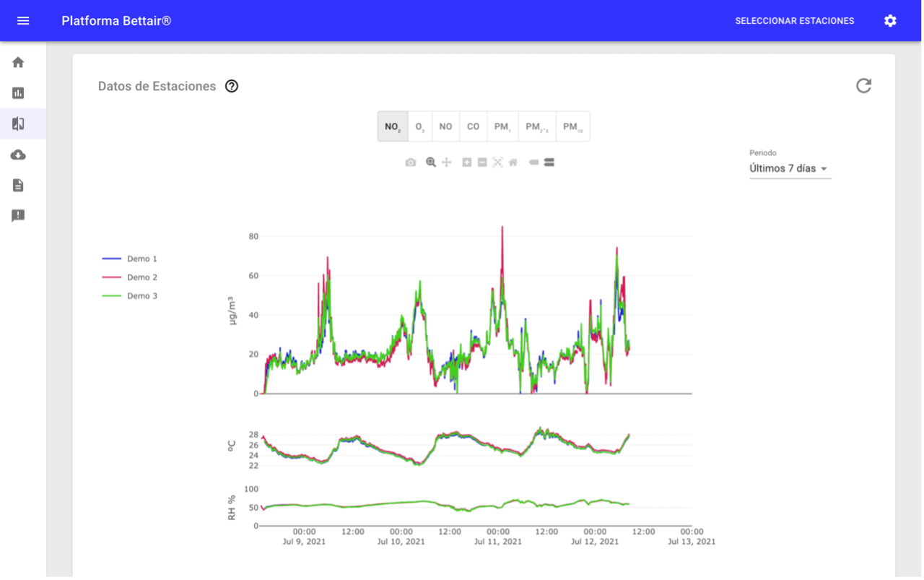Click the ºC temperature axis title
This screenshot has width=924, height=580.
coord(232,446)
